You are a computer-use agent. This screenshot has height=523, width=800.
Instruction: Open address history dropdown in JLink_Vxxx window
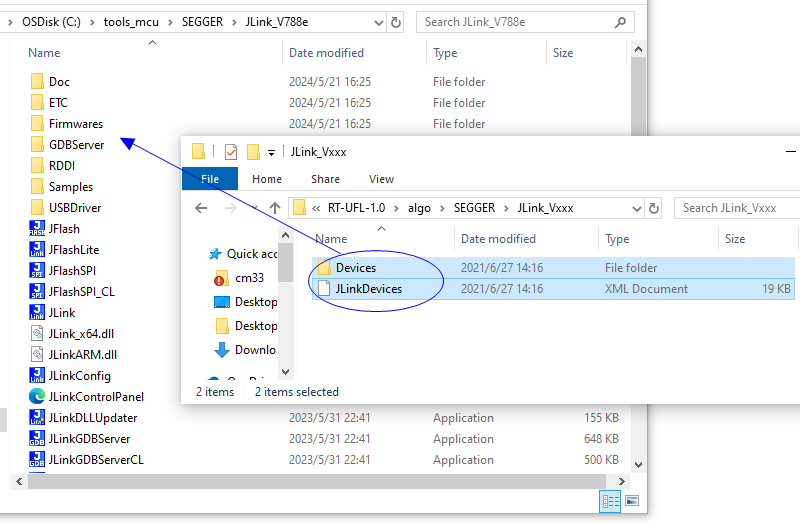click(x=637, y=208)
